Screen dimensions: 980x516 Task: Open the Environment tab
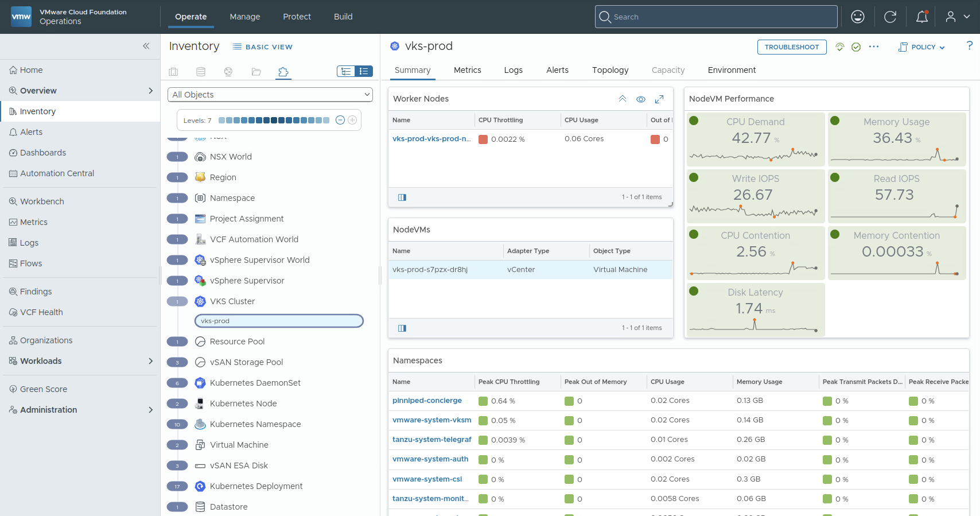coord(732,70)
